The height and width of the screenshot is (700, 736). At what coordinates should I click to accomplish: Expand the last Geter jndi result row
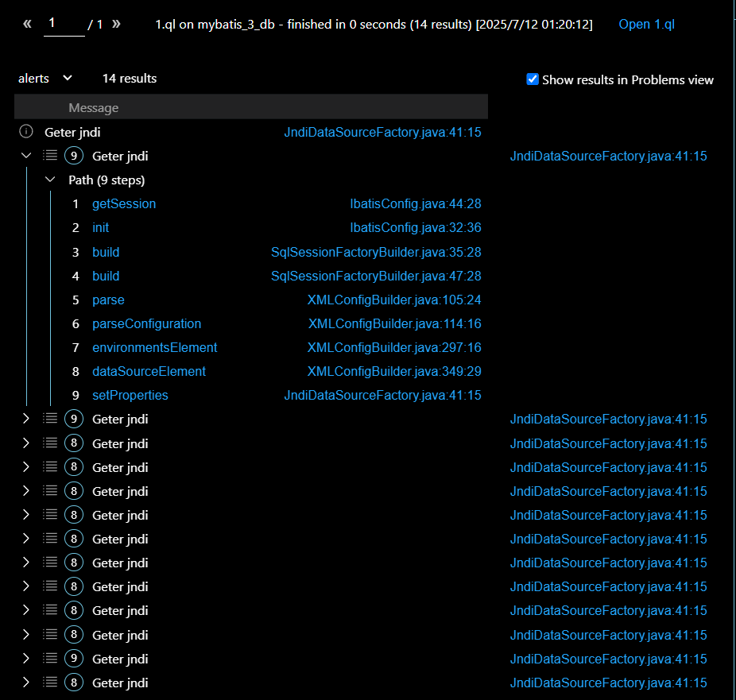coord(25,683)
